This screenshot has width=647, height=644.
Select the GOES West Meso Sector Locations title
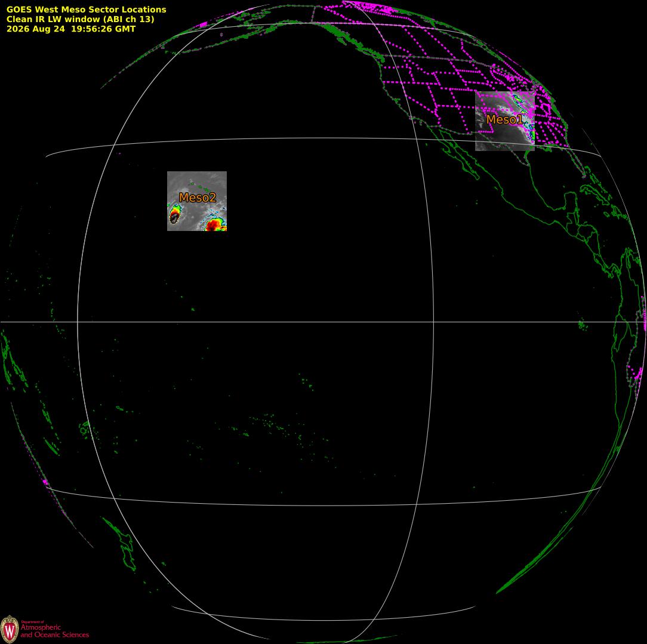tap(86, 9)
